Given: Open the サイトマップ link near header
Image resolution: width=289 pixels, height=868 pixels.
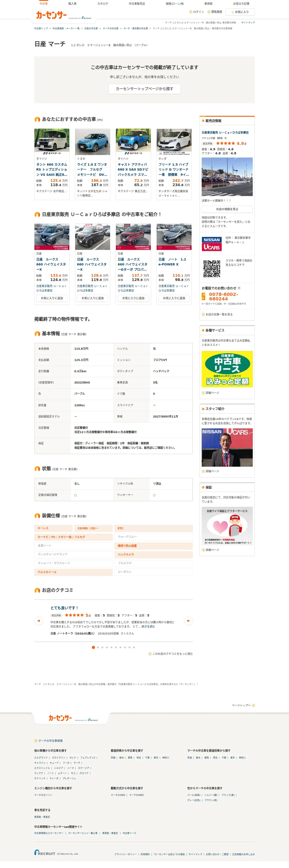Looking at the screenshot, I should pos(248,23).
